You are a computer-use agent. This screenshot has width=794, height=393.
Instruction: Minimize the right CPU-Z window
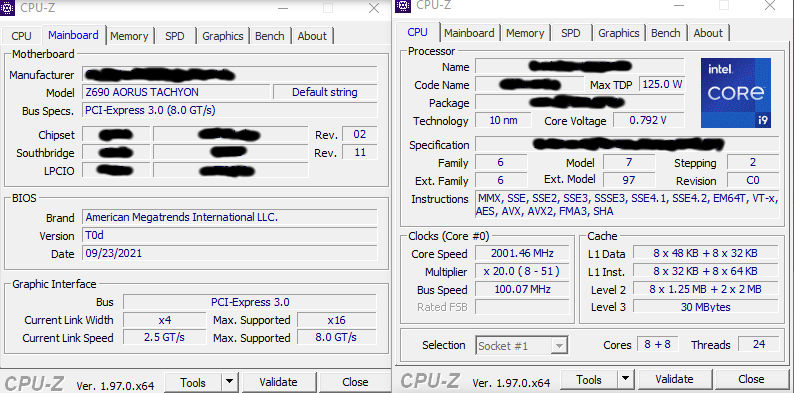click(x=680, y=6)
